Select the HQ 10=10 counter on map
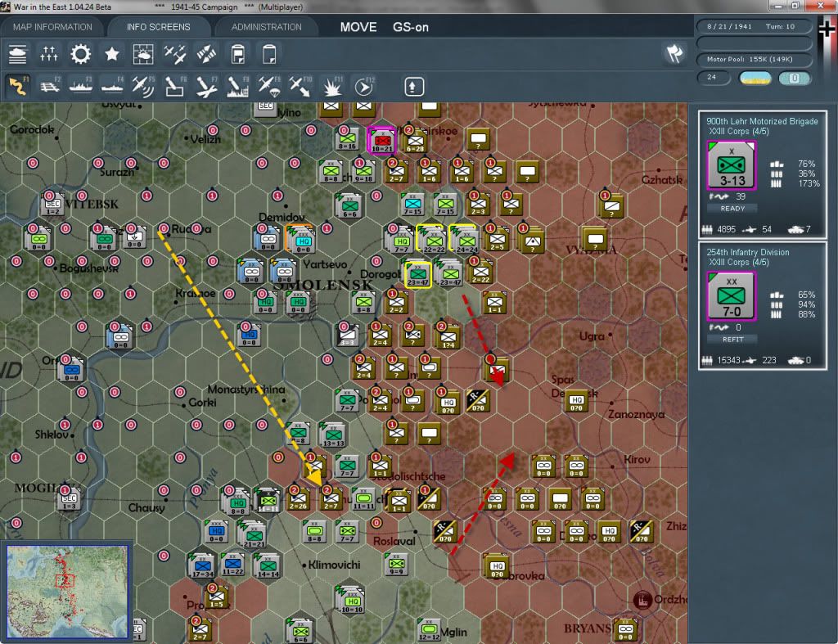This screenshot has height=644, width=838. 352,600
